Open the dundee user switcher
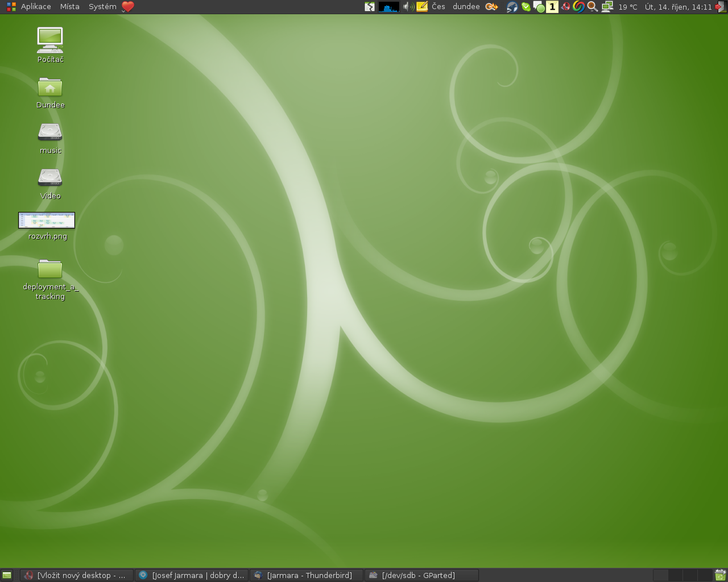This screenshot has width=728, height=582. click(x=466, y=7)
